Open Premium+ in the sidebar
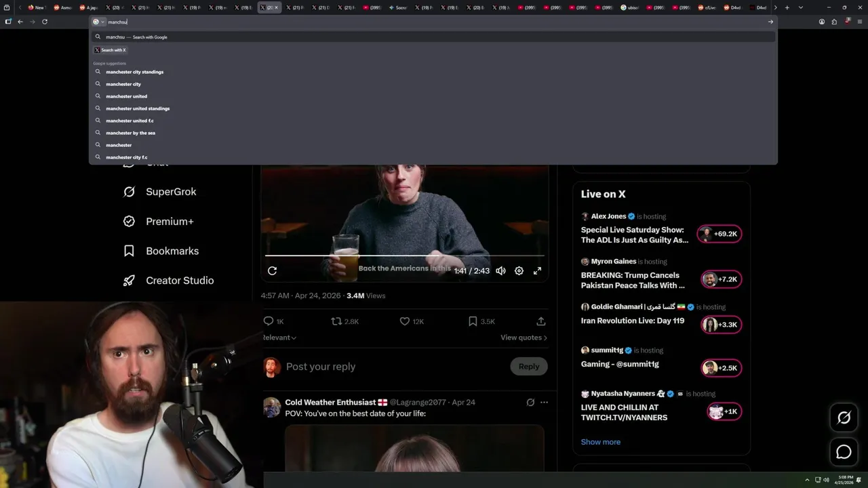Image resolution: width=868 pixels, height=488 pixels. pyautogui.click(x=159, y=222)
